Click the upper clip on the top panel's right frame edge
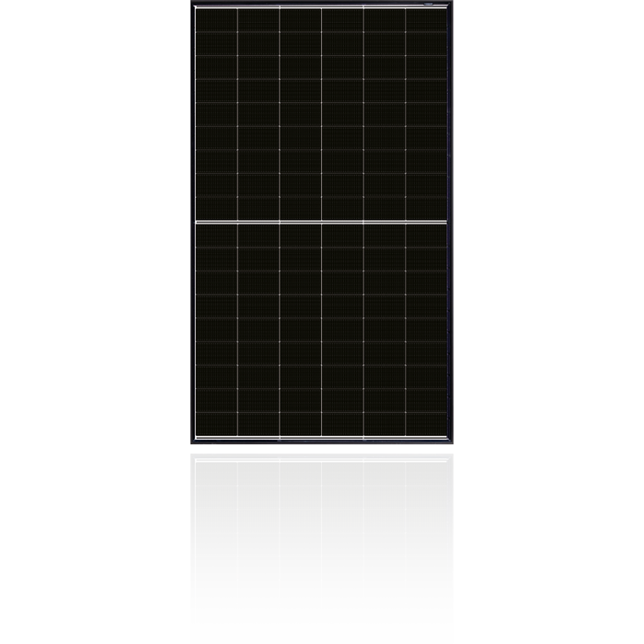 pyautogui.click(x=453, y=113)
